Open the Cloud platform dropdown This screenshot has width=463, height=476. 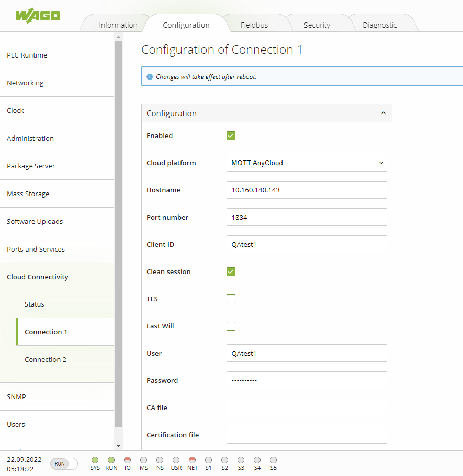coord(307,163)
